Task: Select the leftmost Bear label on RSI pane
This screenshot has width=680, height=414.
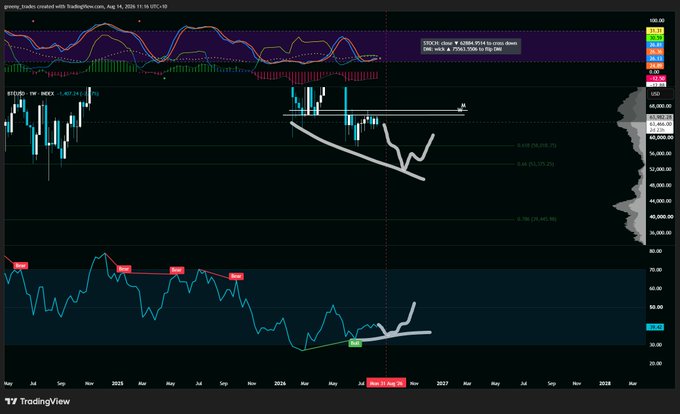Action: click(x=20, y=266)
